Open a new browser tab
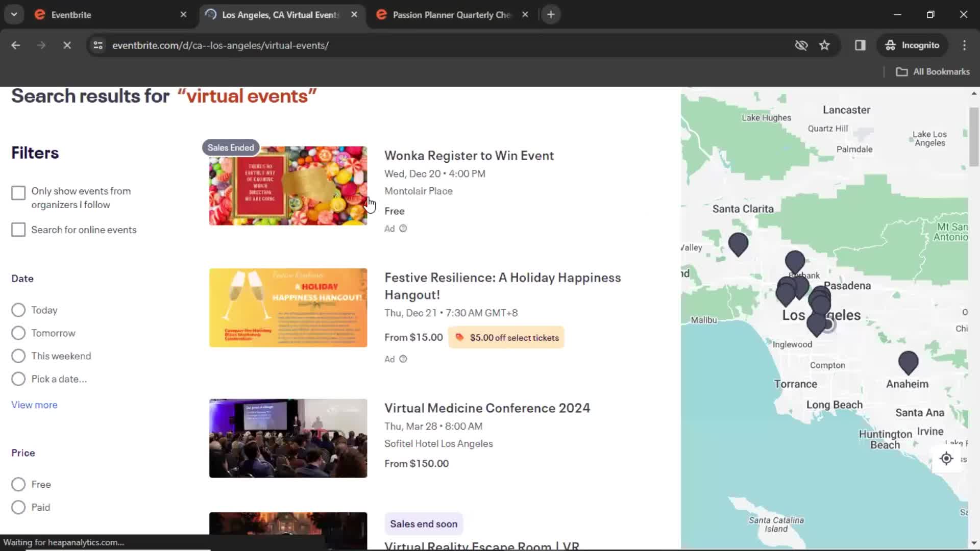 coord(551,15)
